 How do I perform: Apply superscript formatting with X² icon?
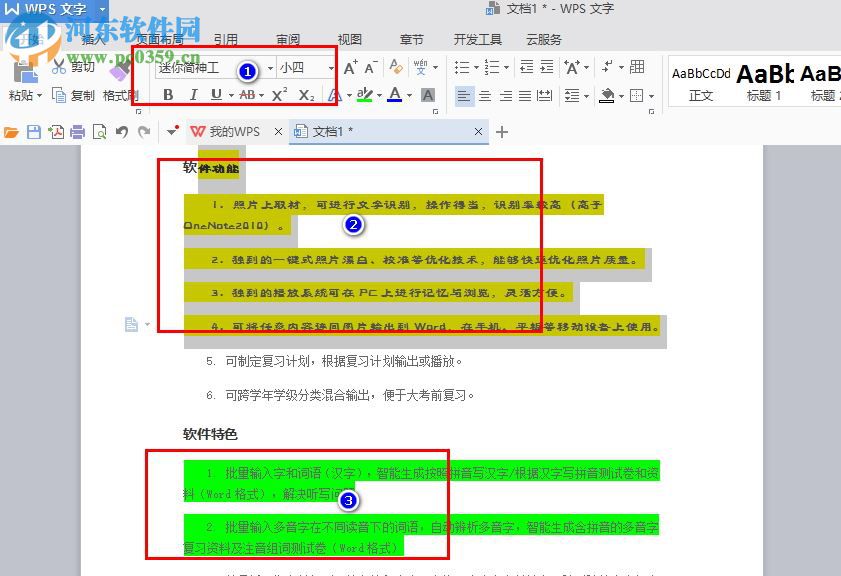click(x=280, y=96)
